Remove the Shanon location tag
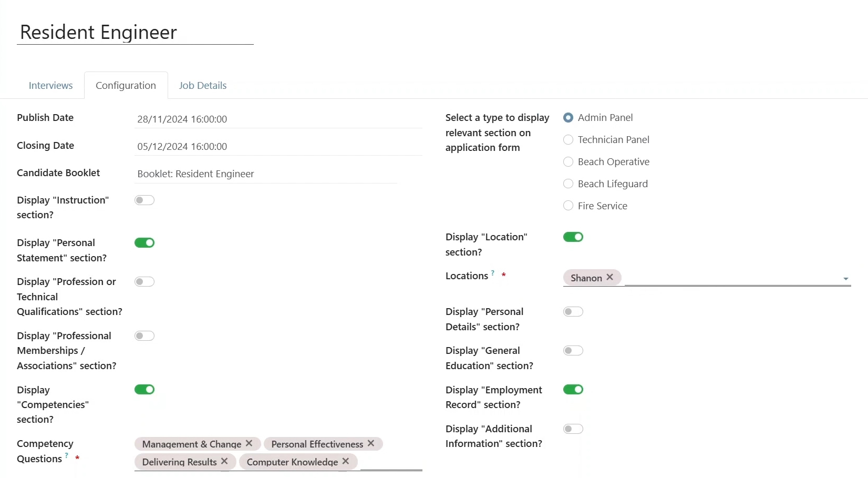Screen dimensions: 868x478 [609, 277]
